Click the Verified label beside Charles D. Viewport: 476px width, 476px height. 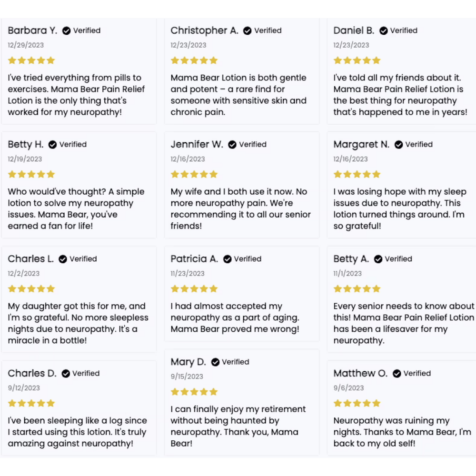click(x=86, y=374)
